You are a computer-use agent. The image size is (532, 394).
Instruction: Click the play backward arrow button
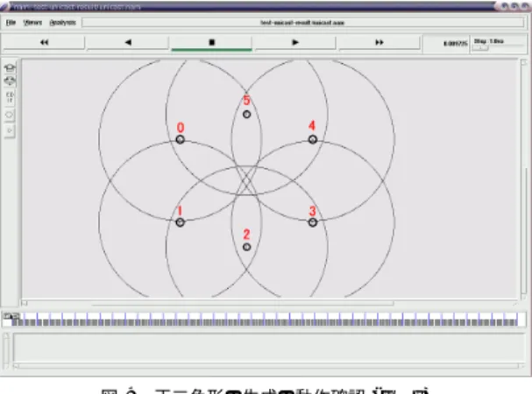click(128, 42)
